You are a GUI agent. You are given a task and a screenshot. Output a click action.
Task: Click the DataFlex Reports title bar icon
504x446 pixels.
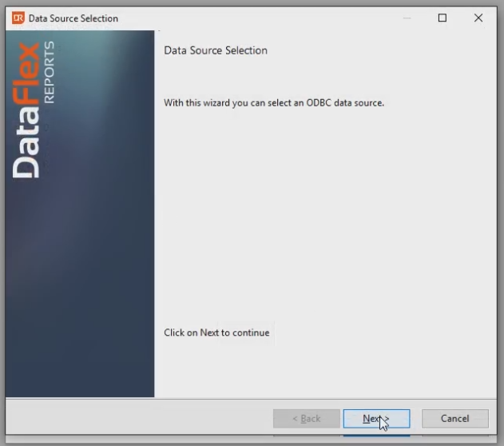[x=18, y=18]
